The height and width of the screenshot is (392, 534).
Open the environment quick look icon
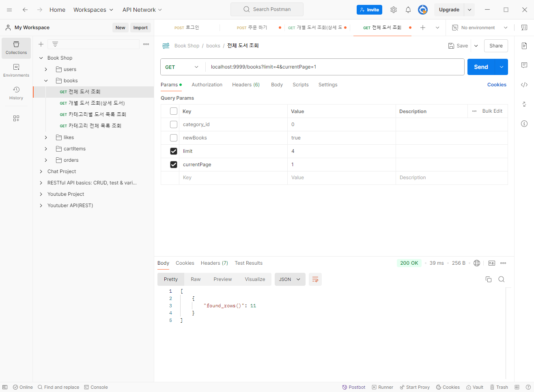[524, 28]
